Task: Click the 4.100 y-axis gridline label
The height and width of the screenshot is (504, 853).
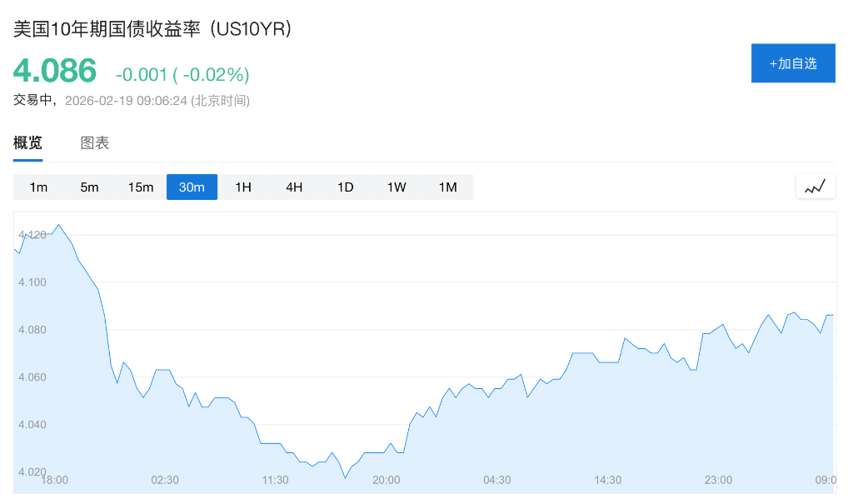Action: (x=32, y=282)
